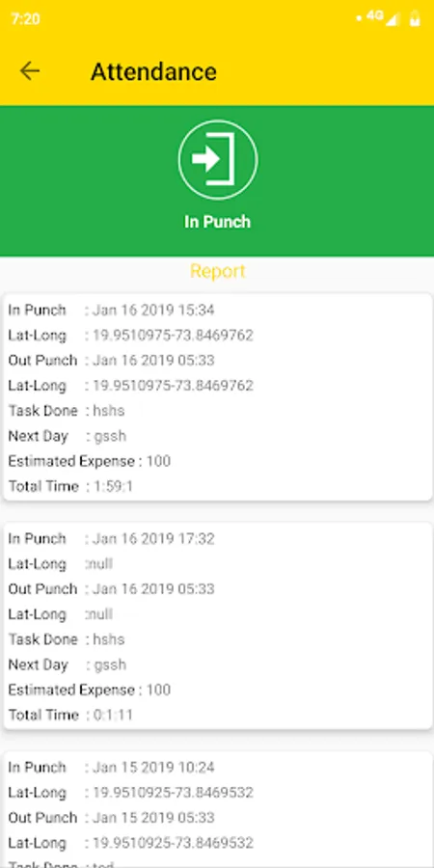Screen dimensions: 434x868
Task: Tap Task Done hshs in first card
Action: point(67,411)
